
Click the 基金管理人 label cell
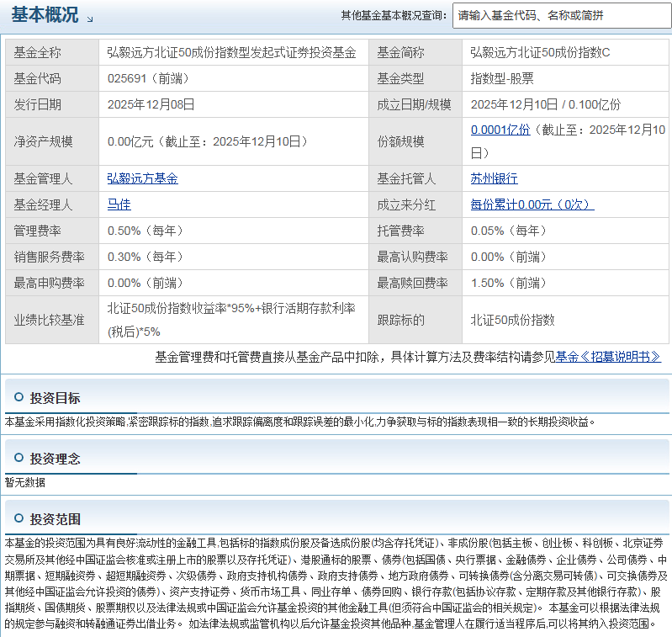52,178
